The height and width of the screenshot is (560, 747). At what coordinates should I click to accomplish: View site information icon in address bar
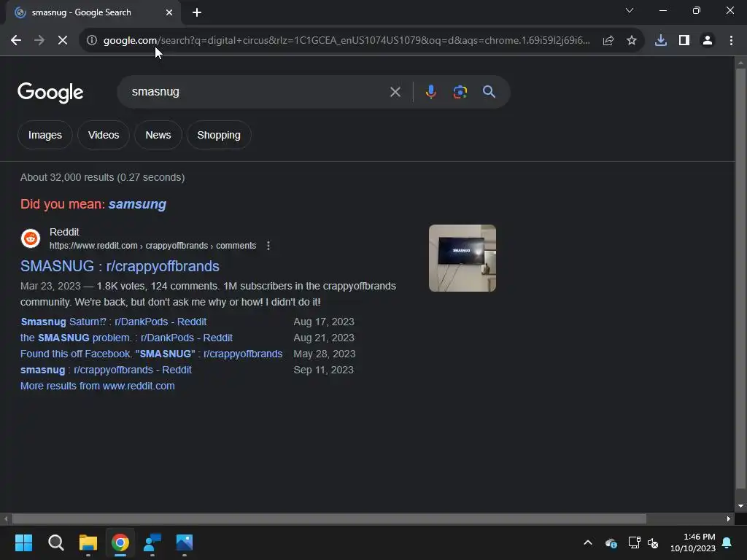92,41
